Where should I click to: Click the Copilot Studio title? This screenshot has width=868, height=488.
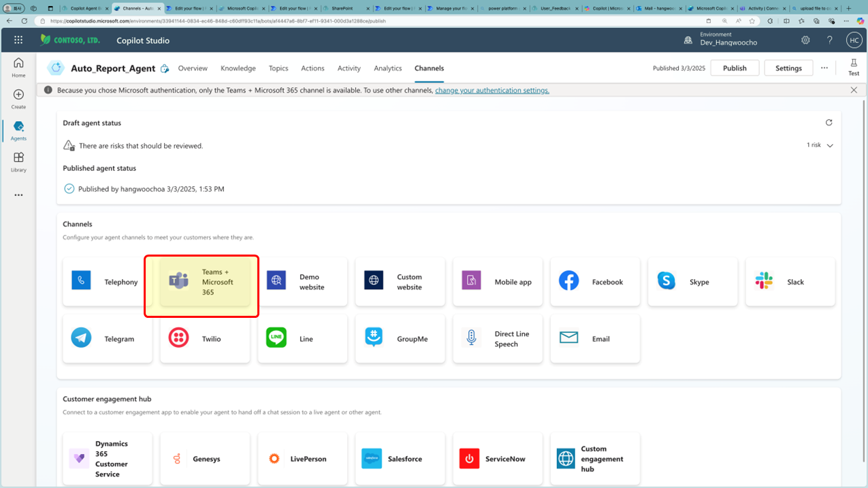[143, 40]
